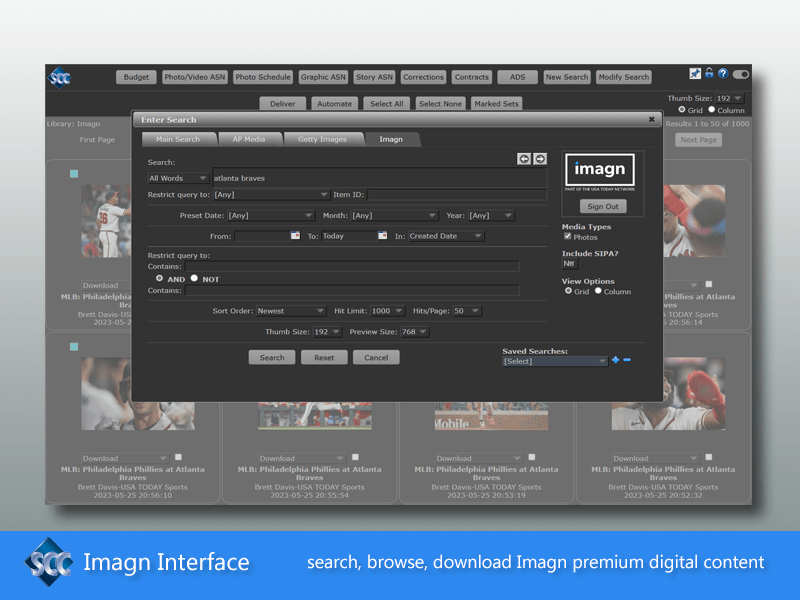
Task: Click the Reset button
Action: coord(324,358)
